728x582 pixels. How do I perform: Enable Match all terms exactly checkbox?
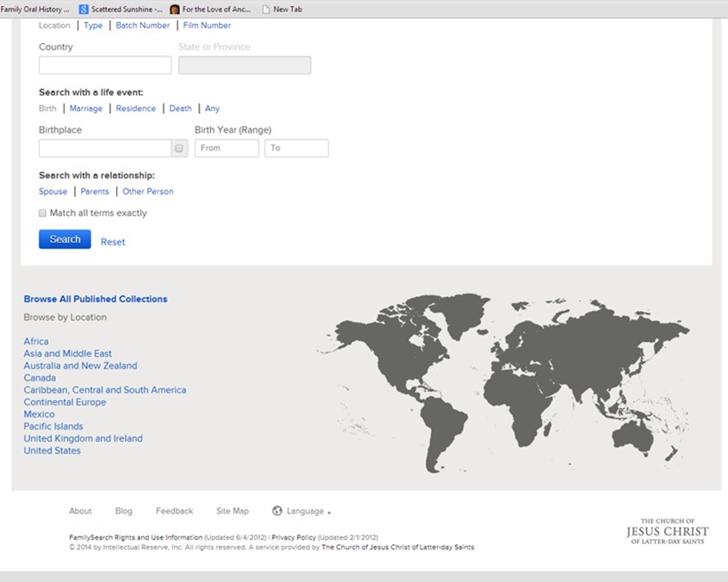click(42, 213)
